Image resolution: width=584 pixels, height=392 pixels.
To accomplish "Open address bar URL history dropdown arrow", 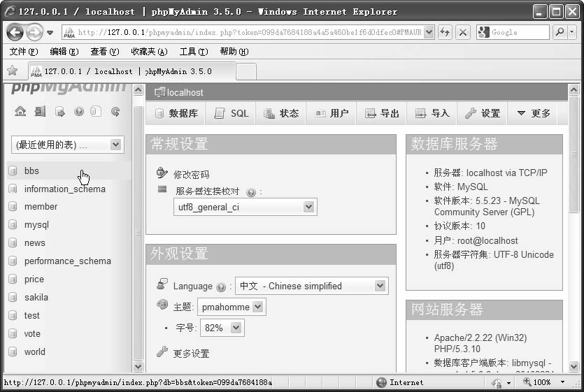I will click(x=429, y=32).
